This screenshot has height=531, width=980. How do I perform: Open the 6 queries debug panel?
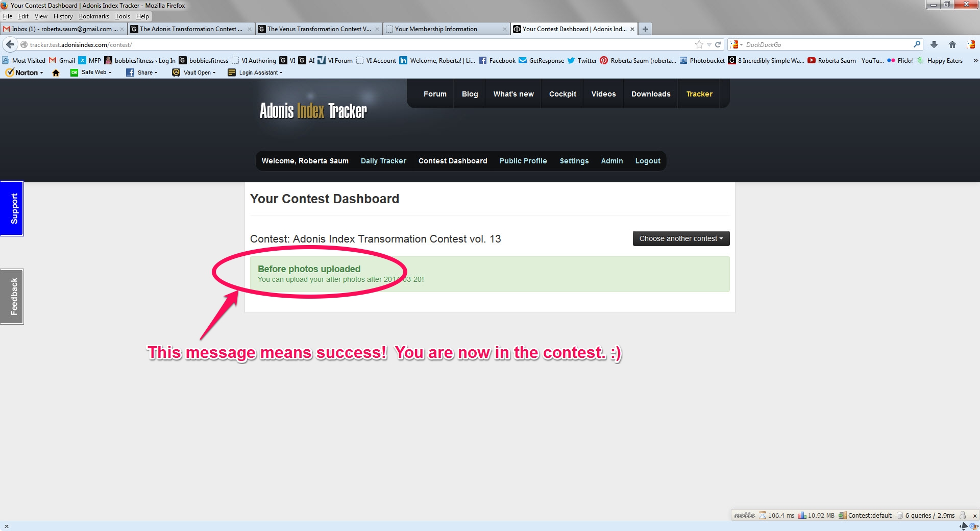925,515
